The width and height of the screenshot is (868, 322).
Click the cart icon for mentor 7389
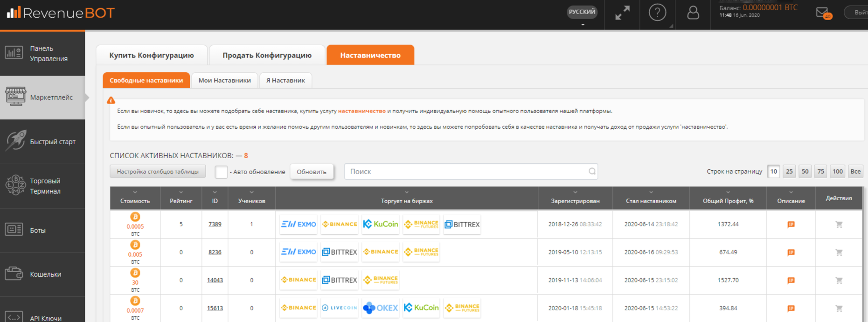tap(839, 224)
